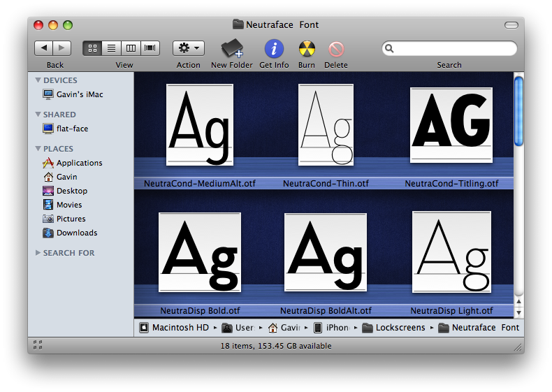
Task: Click the Delete toolbar icon
Action: (336, 49)
